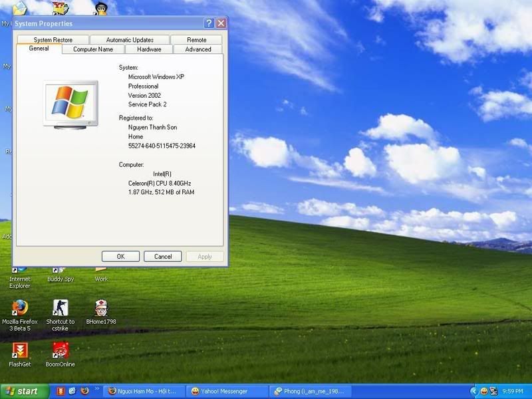The width and height of the screenshot is (532, 399).
Task: Click the 'Version 2002' text
Action: point(144,95)
